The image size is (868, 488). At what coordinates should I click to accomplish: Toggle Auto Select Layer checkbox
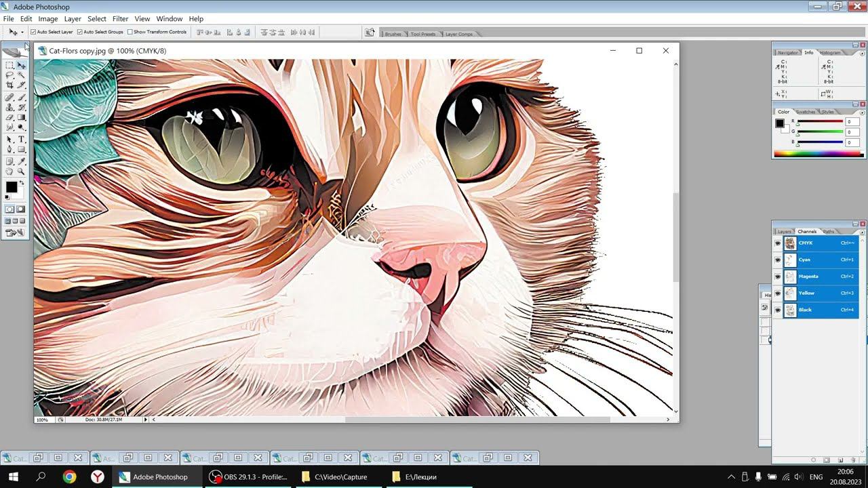pyautogui.click(x=33, y=32)
